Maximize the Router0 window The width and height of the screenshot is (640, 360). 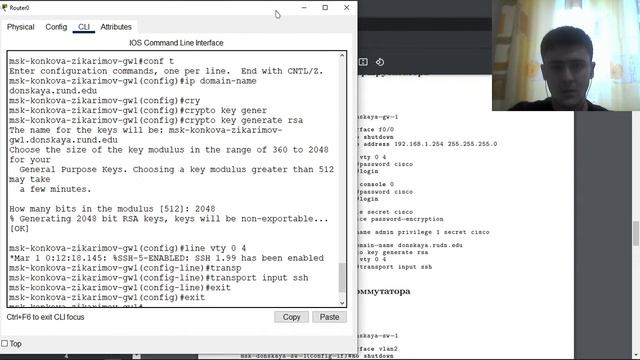(325, 7)
